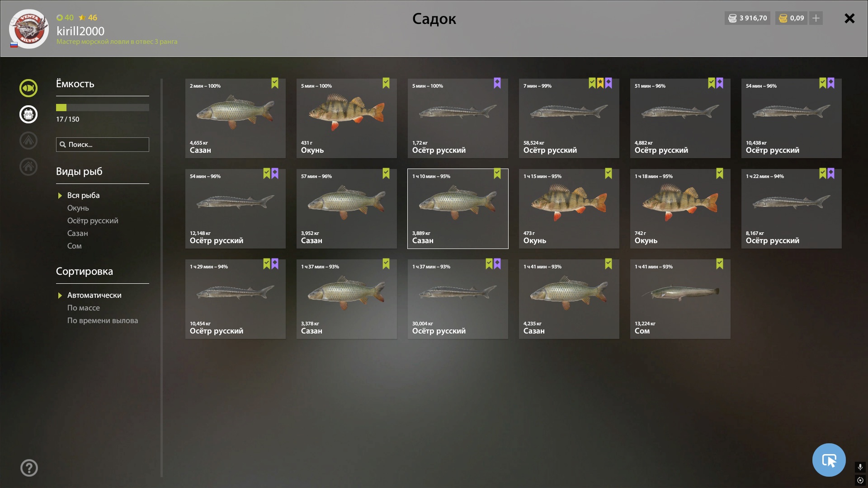Select sorting option По времени вылова

pyautogui.click(x=103, y=320)
